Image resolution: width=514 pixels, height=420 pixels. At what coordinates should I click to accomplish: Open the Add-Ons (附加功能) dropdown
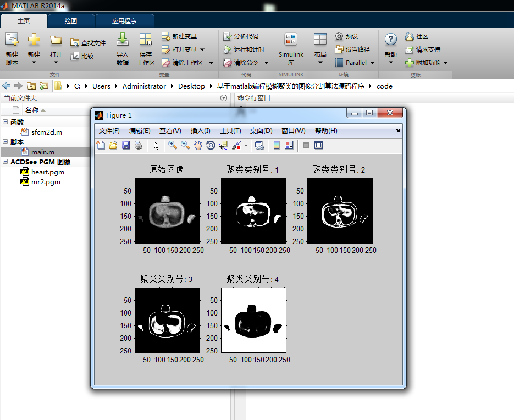click(x=446, y=63)
